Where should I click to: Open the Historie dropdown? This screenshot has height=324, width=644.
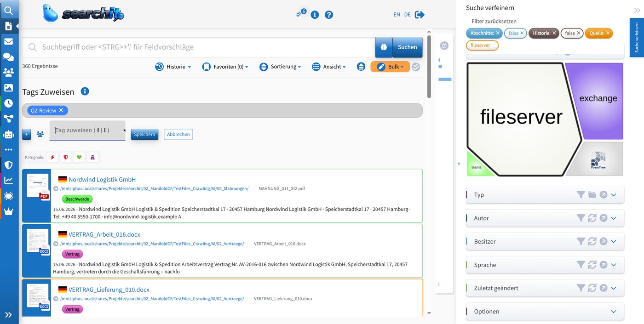coord(173,67)
